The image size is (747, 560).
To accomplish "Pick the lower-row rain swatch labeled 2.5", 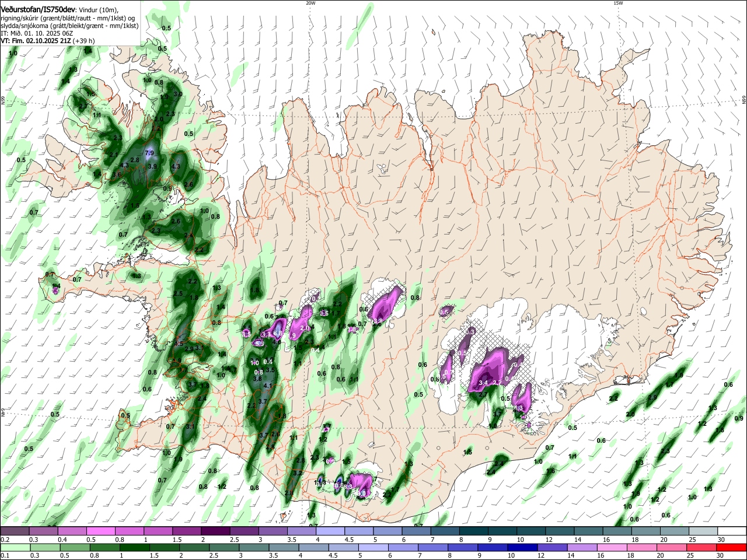I will (224, 547).
